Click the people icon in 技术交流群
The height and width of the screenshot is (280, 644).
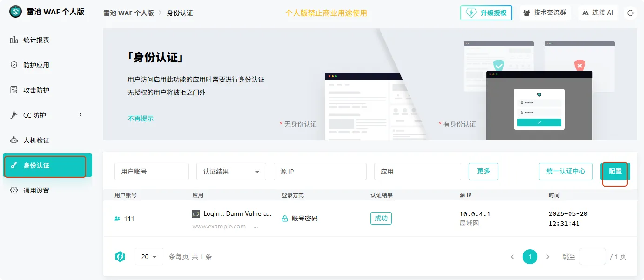(527, 13)
